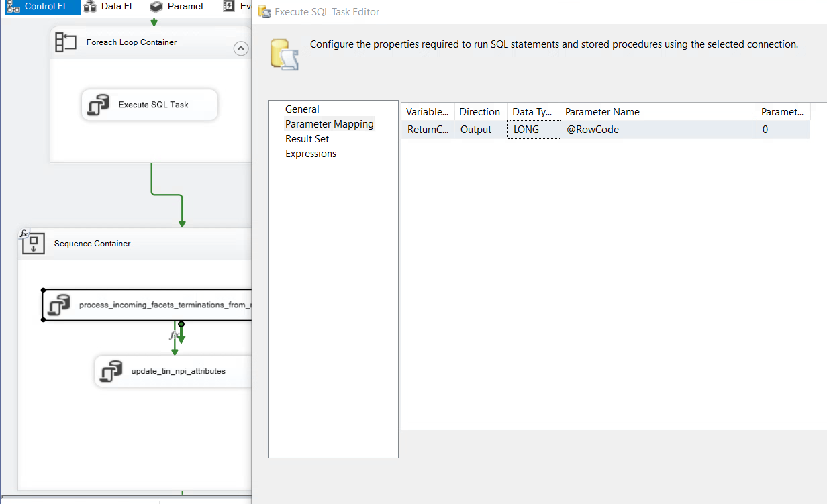Select Execute SQL Task label
The image size is (827, 504).
[154, 105]
